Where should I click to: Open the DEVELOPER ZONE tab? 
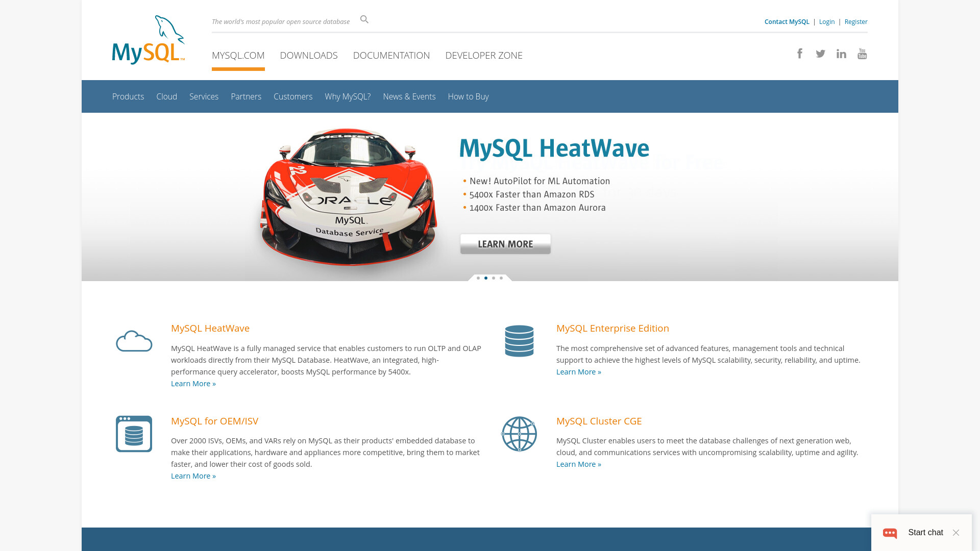pos(484,55)
